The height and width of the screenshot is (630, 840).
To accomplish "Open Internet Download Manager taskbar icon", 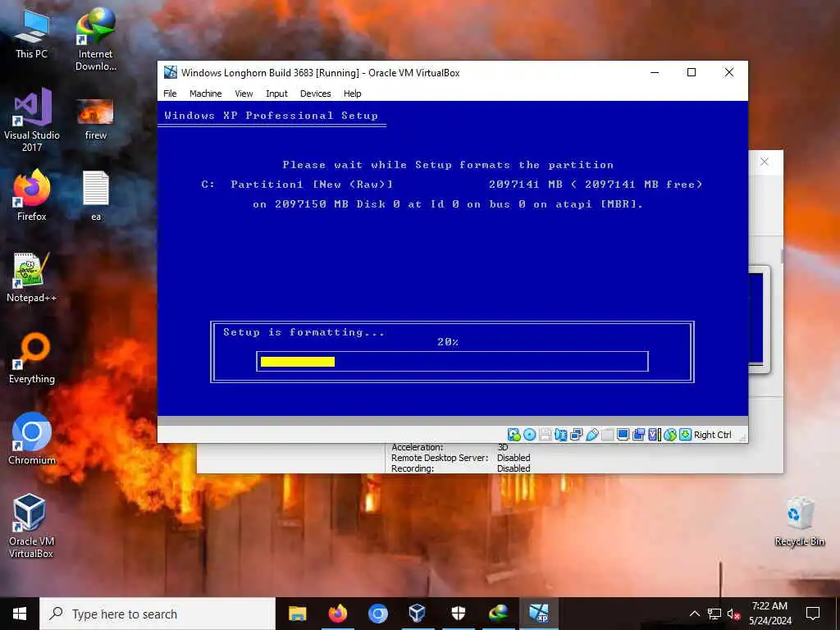I will [x=498, y=614].
